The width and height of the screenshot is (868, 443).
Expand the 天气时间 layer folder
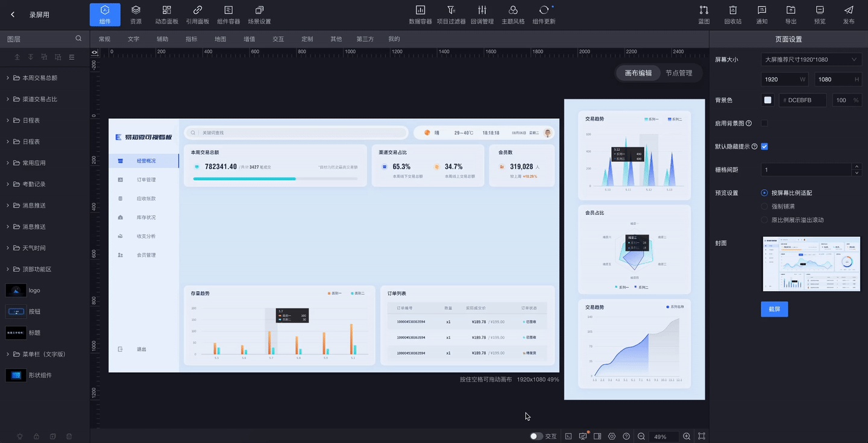click(7, 248)
